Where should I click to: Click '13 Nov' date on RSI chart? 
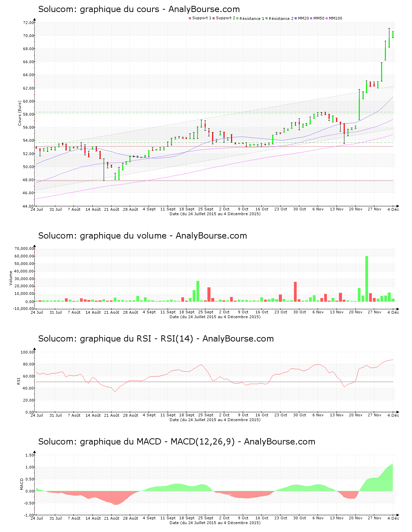pyautogui.click(x=337, y=415)
